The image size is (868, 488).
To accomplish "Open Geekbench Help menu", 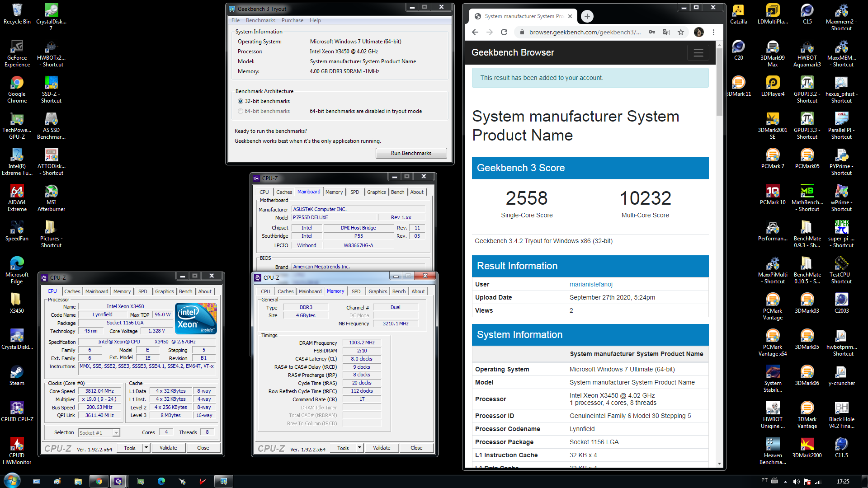I will 315,20.
